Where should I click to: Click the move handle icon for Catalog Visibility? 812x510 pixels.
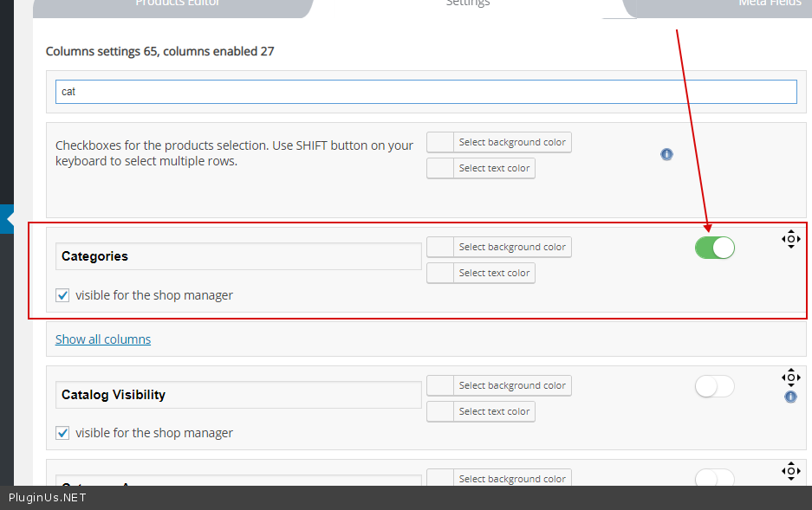tap(790, 378)
